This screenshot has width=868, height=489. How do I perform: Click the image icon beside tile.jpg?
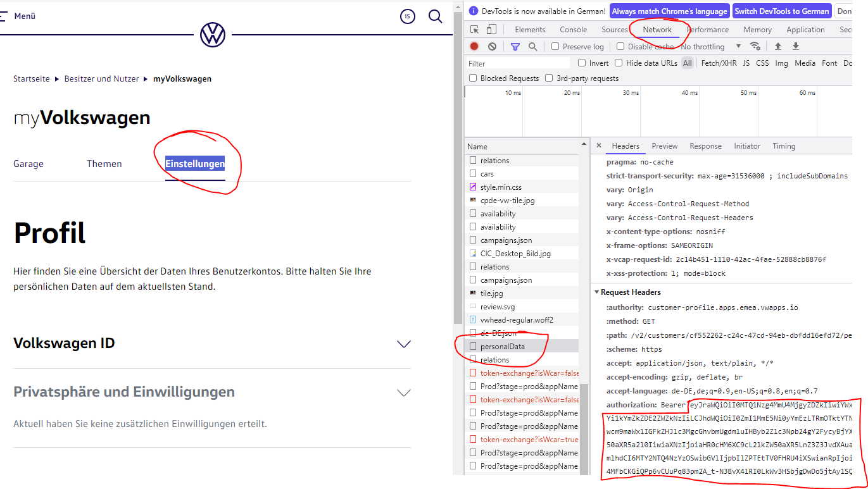[x=473, y=293]
